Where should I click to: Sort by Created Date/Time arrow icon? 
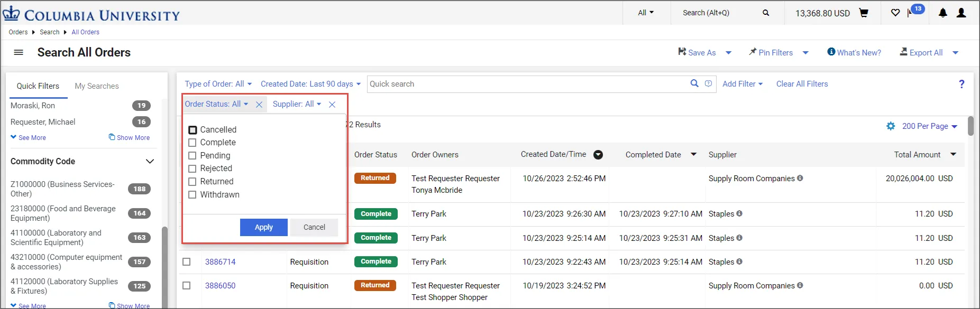point(598,155)
